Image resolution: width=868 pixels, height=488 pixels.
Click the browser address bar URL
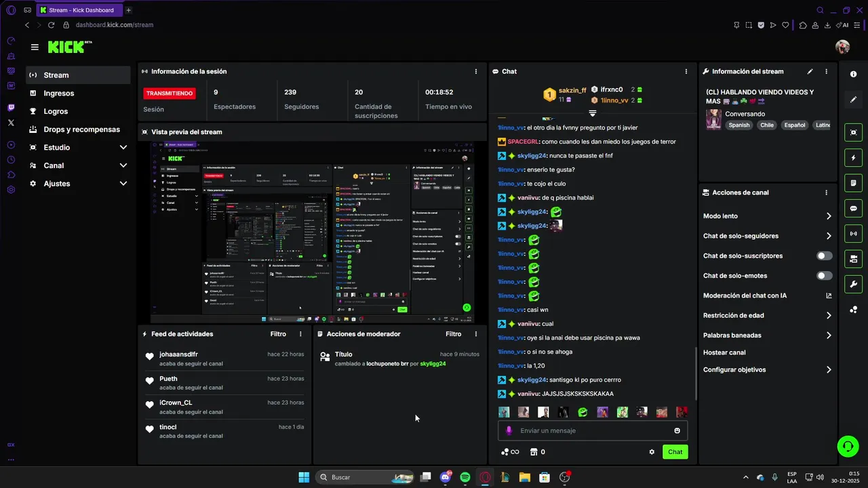pyautogui.click(x=115, y=25)
